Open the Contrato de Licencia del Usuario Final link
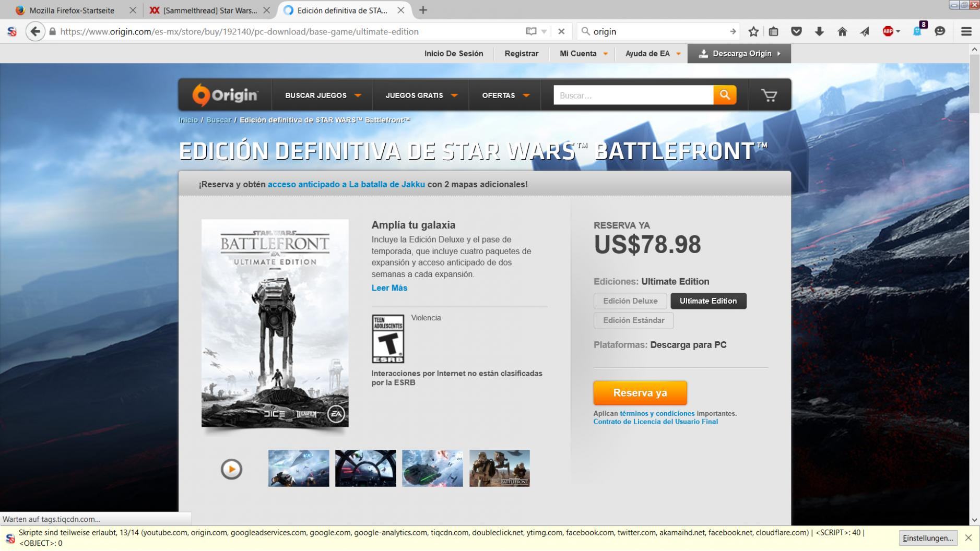This screenshot has width=980, height=551. (655, 422)
